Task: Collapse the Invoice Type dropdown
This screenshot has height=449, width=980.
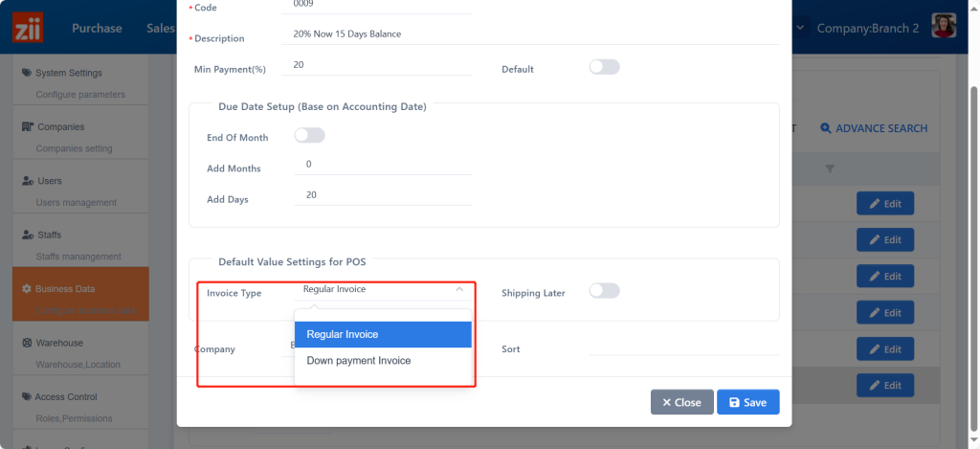Action: pyautogui.click(x=459, y=289)
